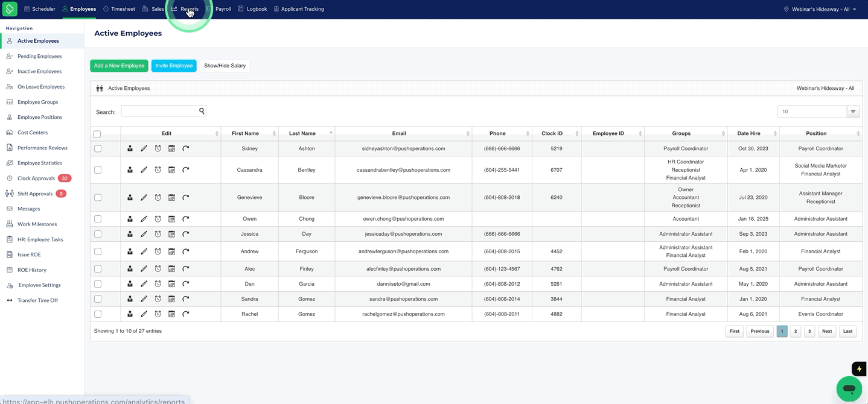Select the checkbox for Genevieve Bloore
868x404 pixels.
click(x=98, y=198)
